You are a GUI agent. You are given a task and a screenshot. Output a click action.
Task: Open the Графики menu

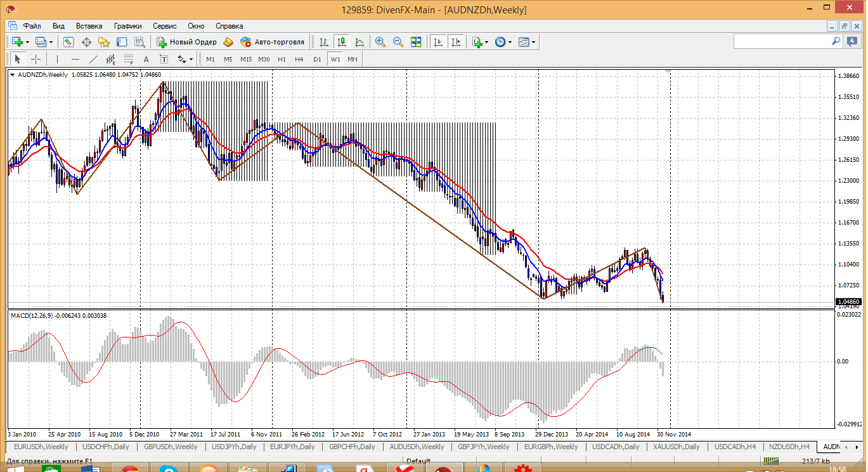tap(128, 26)
